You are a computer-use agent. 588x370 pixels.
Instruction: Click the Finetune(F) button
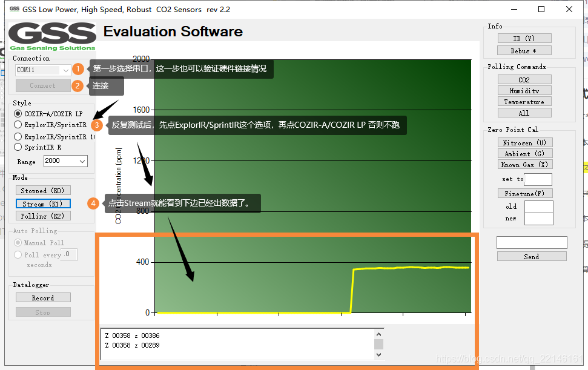(525, 193)
